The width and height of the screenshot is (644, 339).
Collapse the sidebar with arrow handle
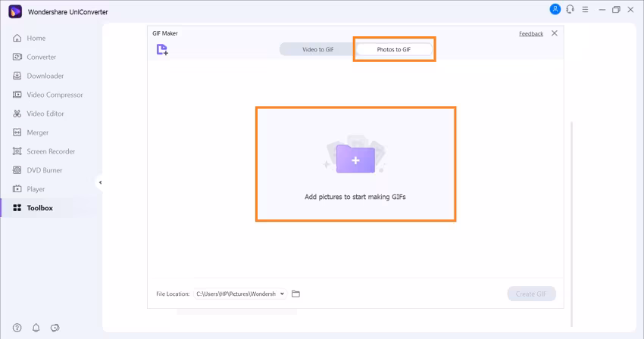click(x=100, y=182)
